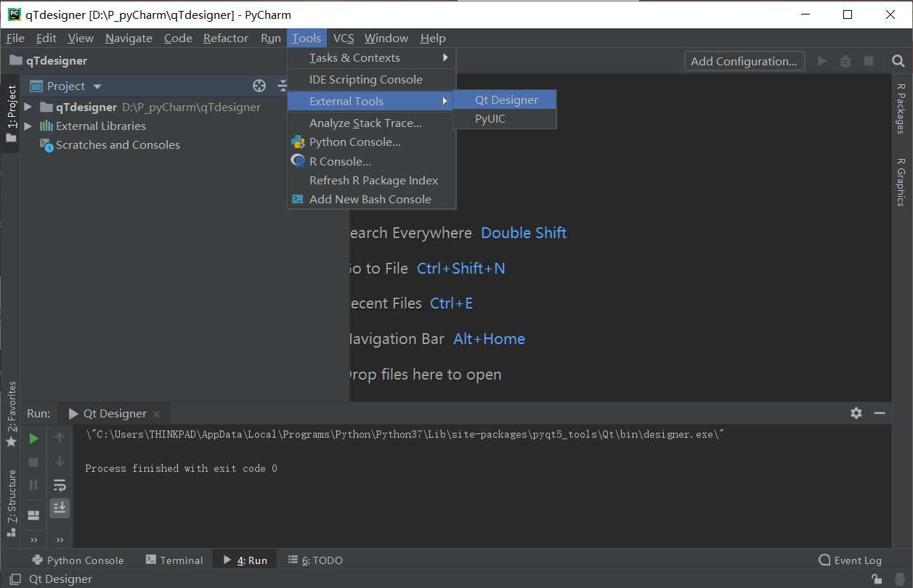Select Analyze Stack Trace menu entry
The height and width of the screenshot is (588, 913).
click(x=372, y=123)
